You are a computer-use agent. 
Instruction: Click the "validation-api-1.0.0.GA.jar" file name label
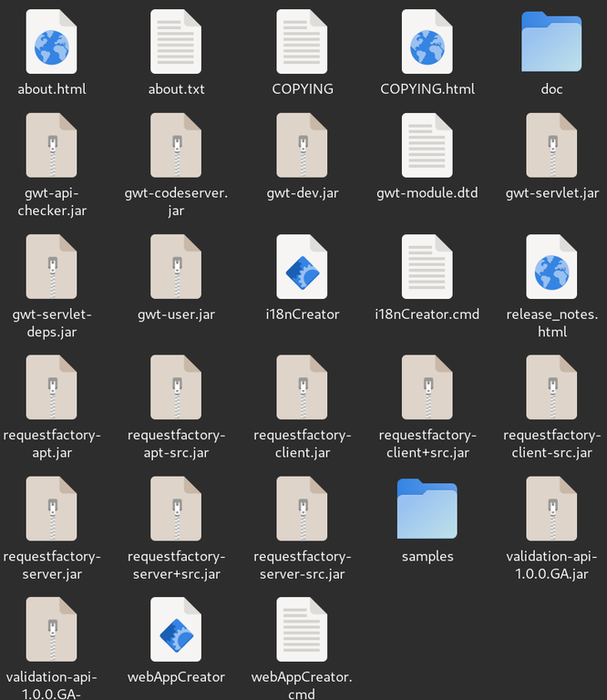[551, 565]
